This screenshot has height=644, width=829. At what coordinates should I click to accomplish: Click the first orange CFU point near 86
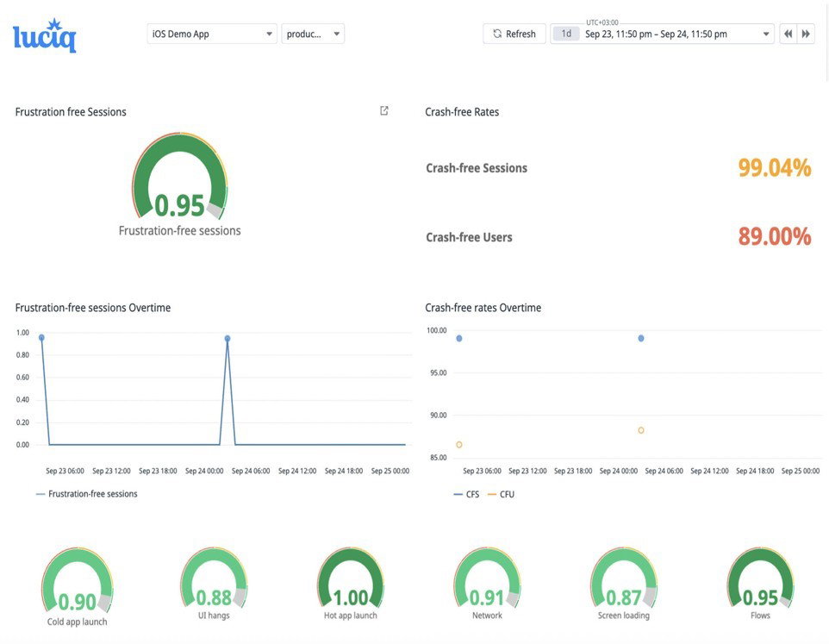(x=459, y=445)
